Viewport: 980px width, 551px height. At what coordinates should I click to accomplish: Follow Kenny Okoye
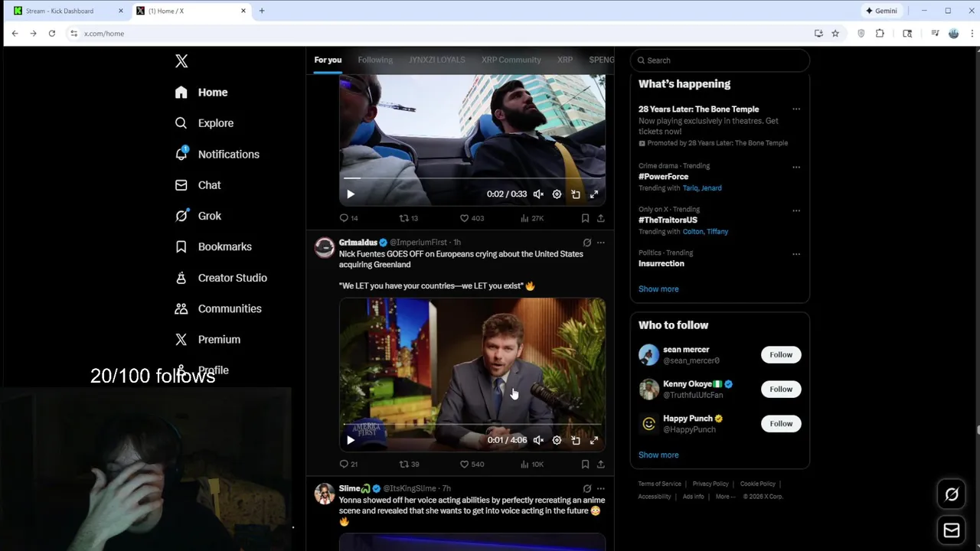[781, 390]
